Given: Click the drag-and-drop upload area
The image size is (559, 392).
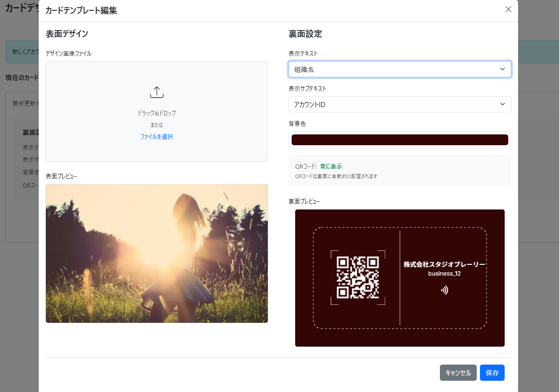Looking at the screenshot, I should tap(157, 111).
